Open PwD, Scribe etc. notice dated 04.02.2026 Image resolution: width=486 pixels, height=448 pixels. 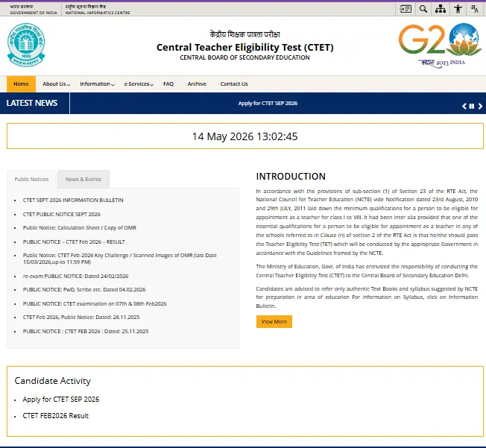(x=84, y=289)
